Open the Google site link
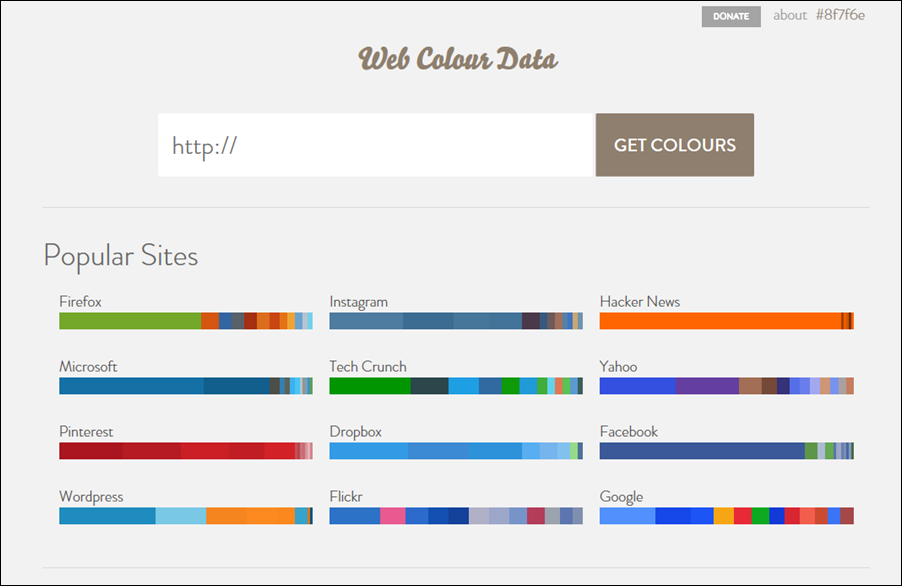This screenshot has width=902, height=586. point(621,497)
